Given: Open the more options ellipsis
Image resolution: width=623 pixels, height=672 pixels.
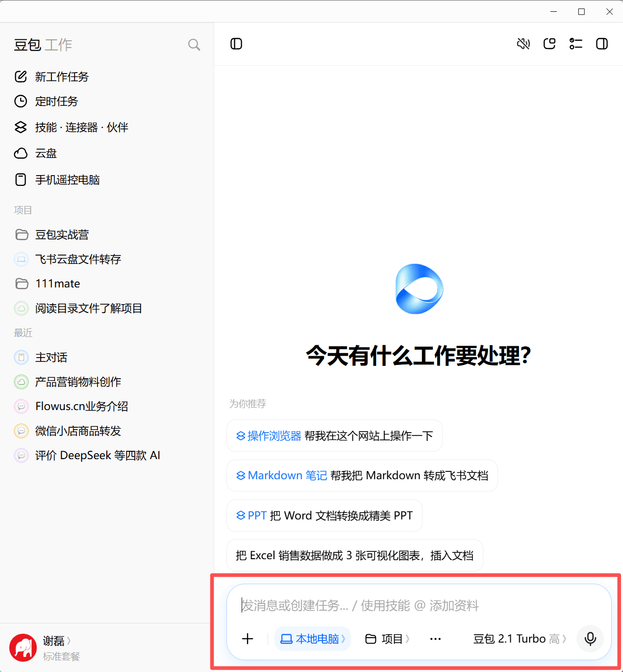Looking at the screenshot, I should coord(435,639).
